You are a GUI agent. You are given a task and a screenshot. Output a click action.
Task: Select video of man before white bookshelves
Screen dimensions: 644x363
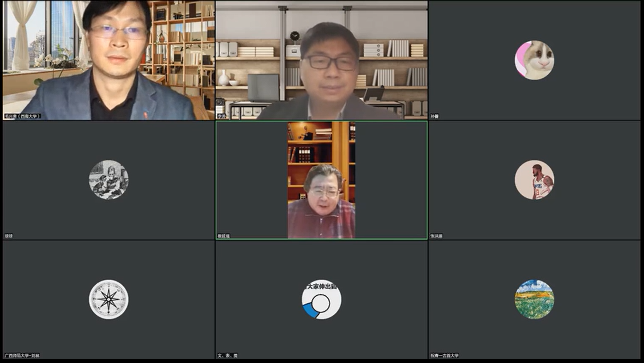[x=321, y=60]
